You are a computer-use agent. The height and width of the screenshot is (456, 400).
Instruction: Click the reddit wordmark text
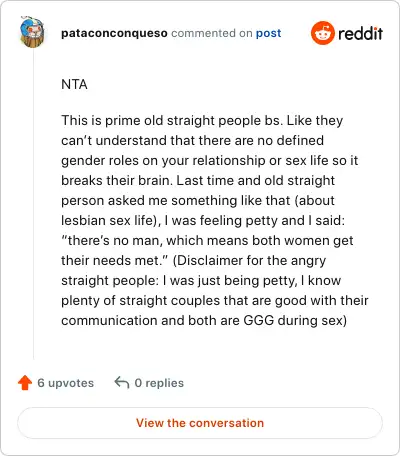click(x=360, y=33)
